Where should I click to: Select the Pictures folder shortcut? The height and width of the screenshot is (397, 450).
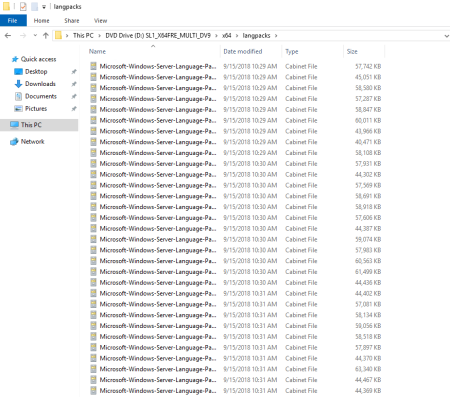coord(36,109)
